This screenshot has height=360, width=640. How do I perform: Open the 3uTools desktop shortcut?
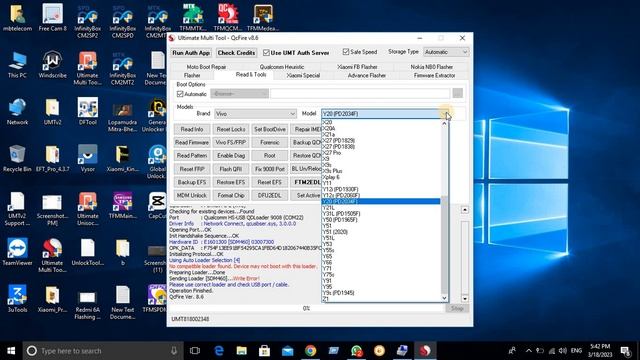[17, 299]
